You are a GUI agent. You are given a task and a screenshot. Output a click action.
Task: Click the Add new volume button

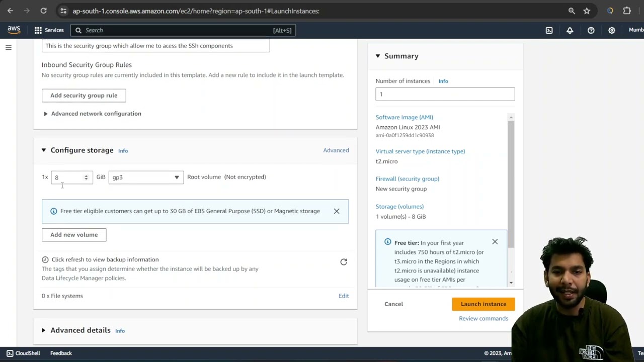74,235
